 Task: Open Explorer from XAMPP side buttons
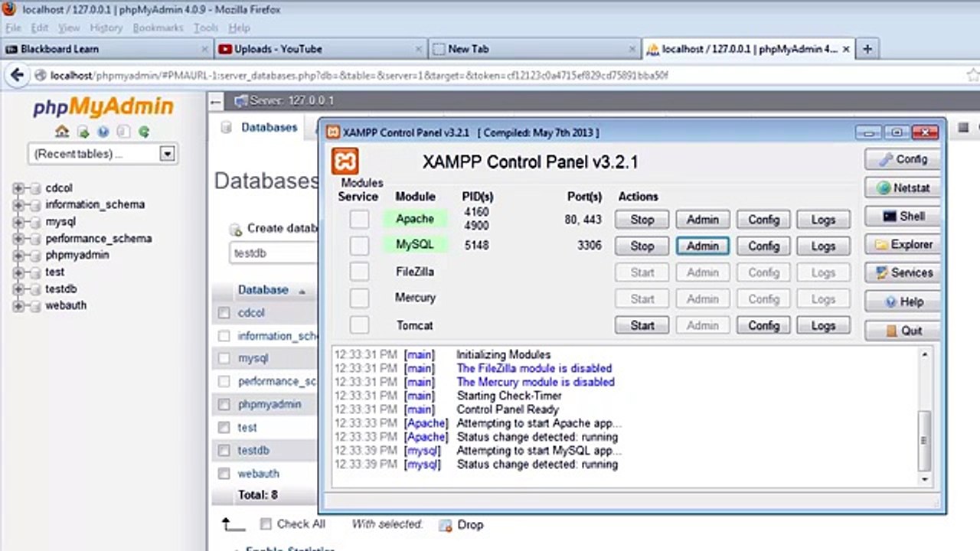pos(903,245)
